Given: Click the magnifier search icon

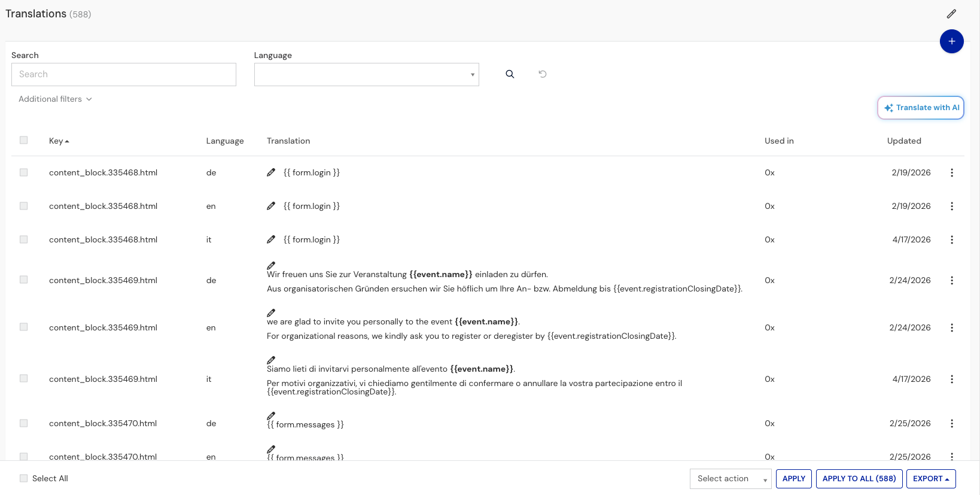Looking at the screenshot, I should tap(510, 74).
